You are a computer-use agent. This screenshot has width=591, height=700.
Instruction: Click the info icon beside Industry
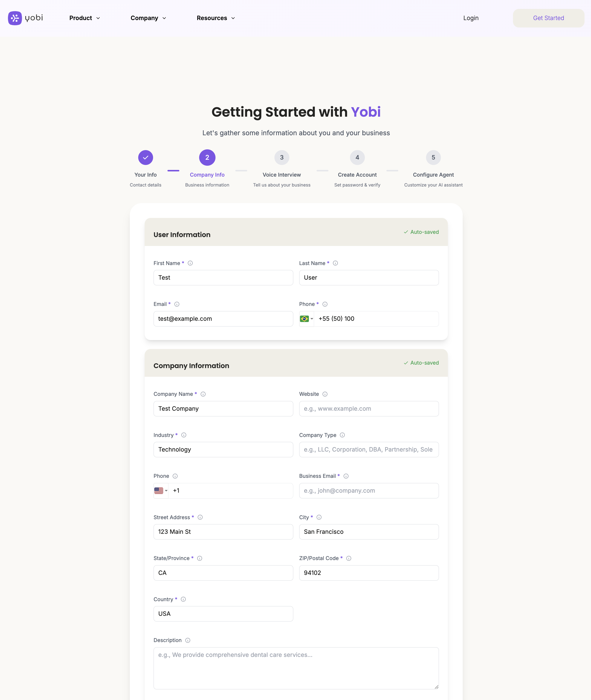point(184,435)
